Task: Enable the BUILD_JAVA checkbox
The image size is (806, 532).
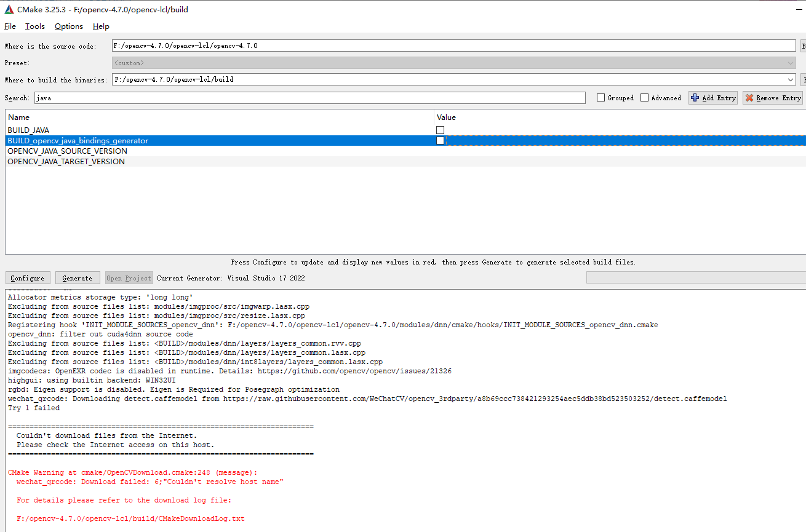Action: click(x=440, y=130)
